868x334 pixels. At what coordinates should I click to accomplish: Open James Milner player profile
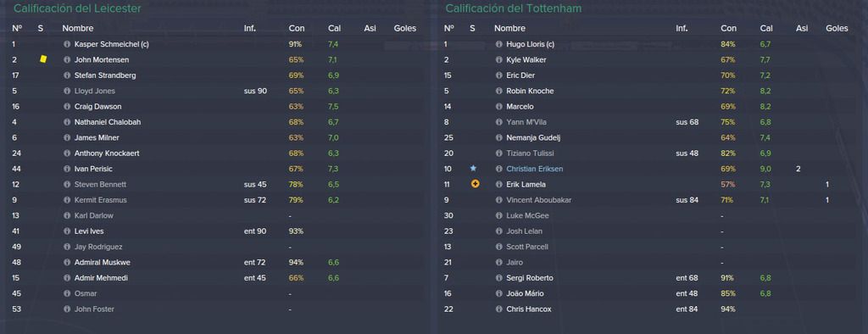click(x=97, y=138)
